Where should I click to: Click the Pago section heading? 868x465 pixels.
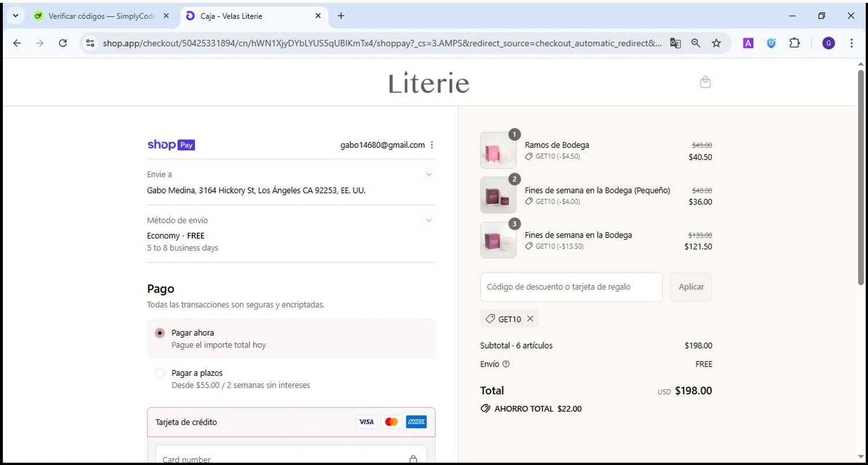[x=160, y=289]
